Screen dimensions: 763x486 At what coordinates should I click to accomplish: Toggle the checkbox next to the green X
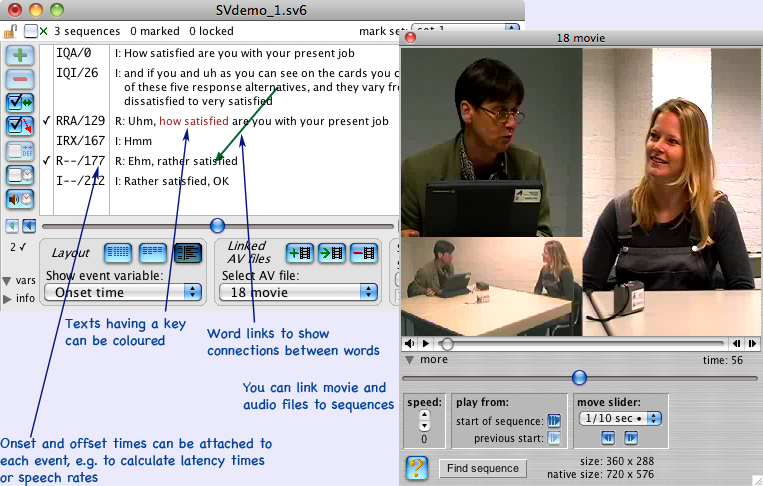click(31, 32)
